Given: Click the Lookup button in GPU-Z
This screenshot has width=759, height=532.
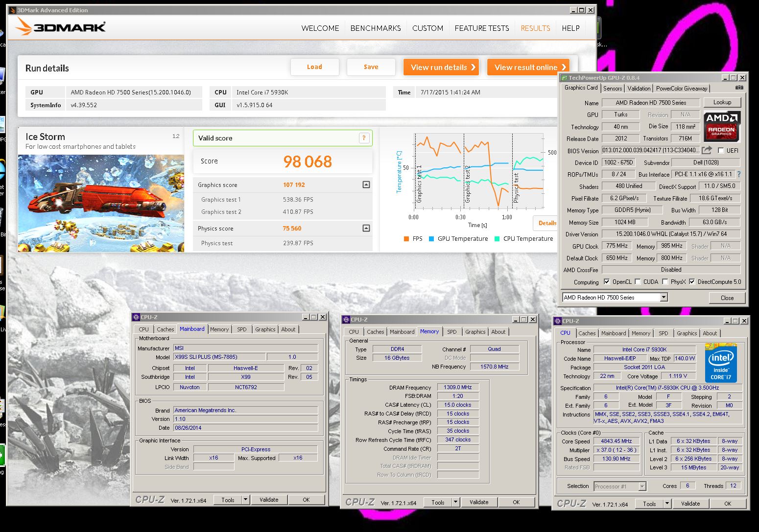Looking at the screenshot, I should point(722,102).
